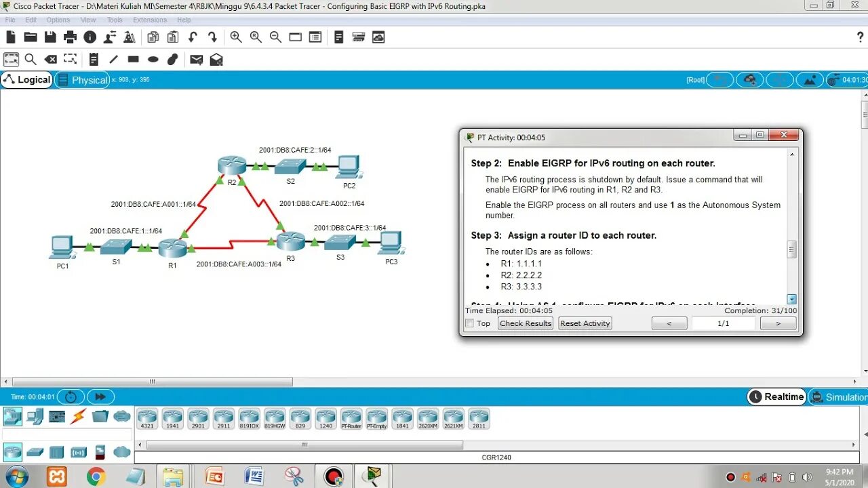
Task: Switch to Realtime mode
Action: click(776, 397)
